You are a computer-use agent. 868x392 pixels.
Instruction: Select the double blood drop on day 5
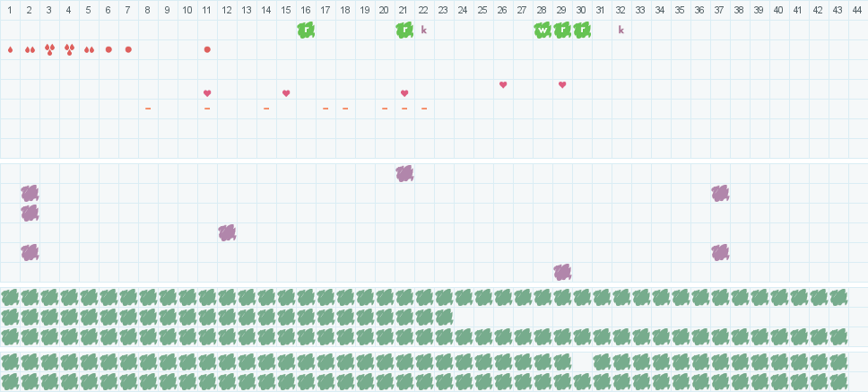(89, 49)
